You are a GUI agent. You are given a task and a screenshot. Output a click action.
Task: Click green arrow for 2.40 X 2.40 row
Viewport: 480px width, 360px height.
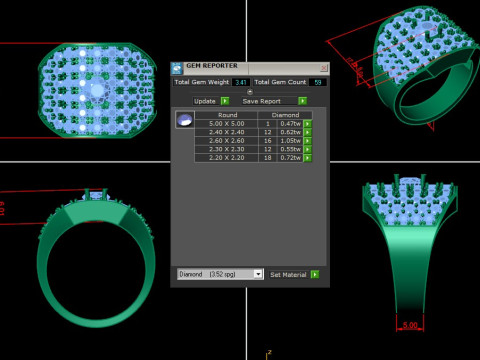point(307,132)
